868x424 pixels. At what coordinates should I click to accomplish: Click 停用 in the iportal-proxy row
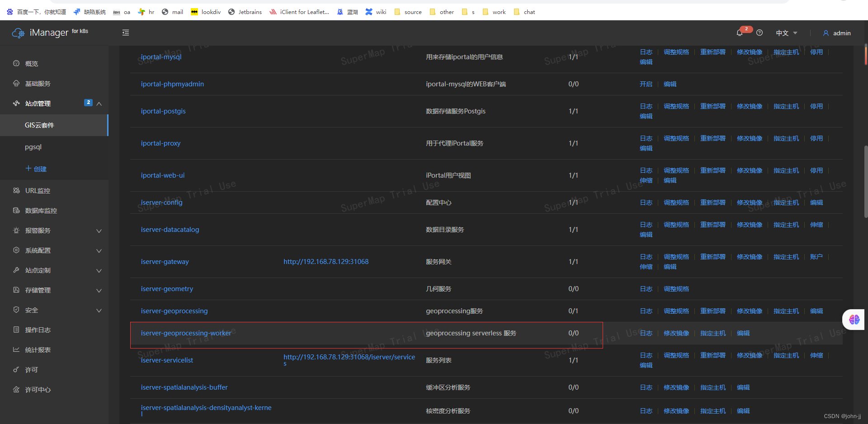816,138
